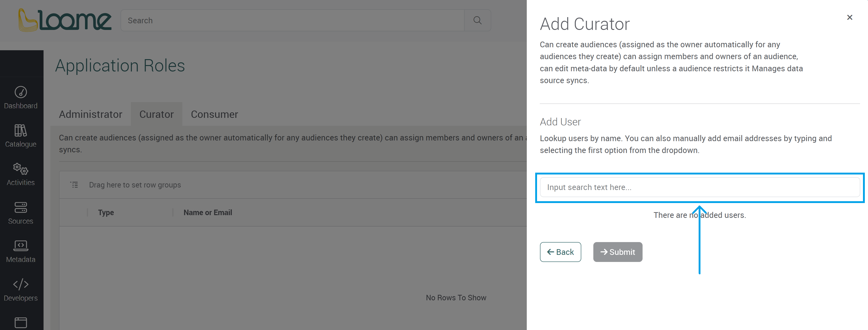The height and width of the screenshot is (330, 868).
Task: Switch to the Administrator tab
Action: (x=90, y=114)
